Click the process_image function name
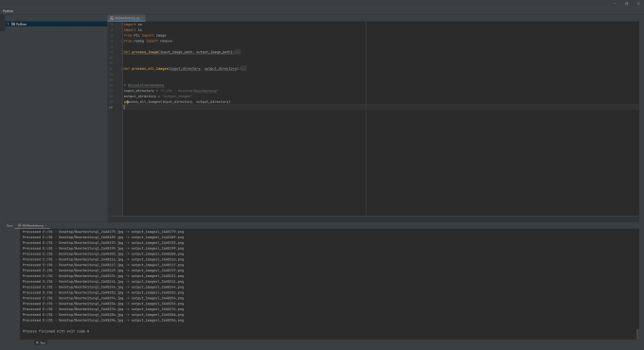The height and width of the screenshot is (350, 644). pyautogui.click(x=145, y=52)
